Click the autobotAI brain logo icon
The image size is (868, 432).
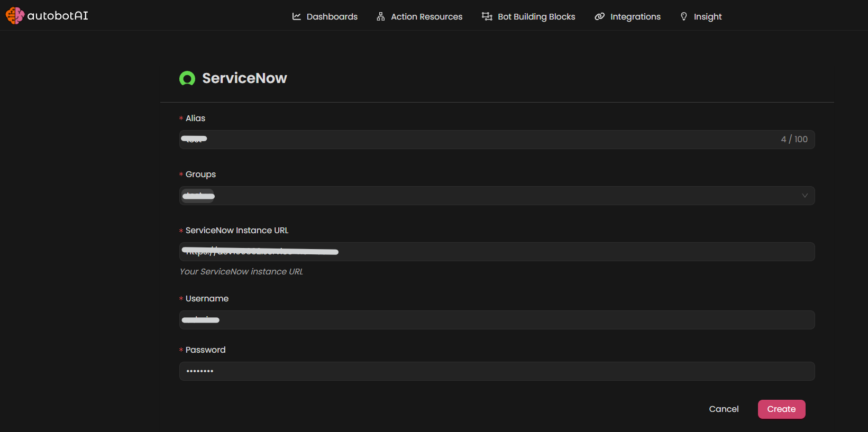pos(14,15)
